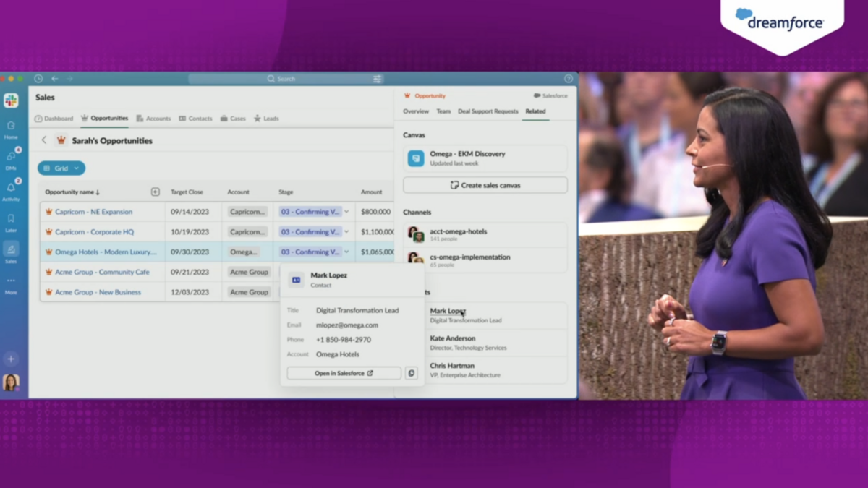The width and height of the screenshot is (868, 488).
Task: Expand stage dropdown for Capricorn - NE Expansion
Action: 346,212
